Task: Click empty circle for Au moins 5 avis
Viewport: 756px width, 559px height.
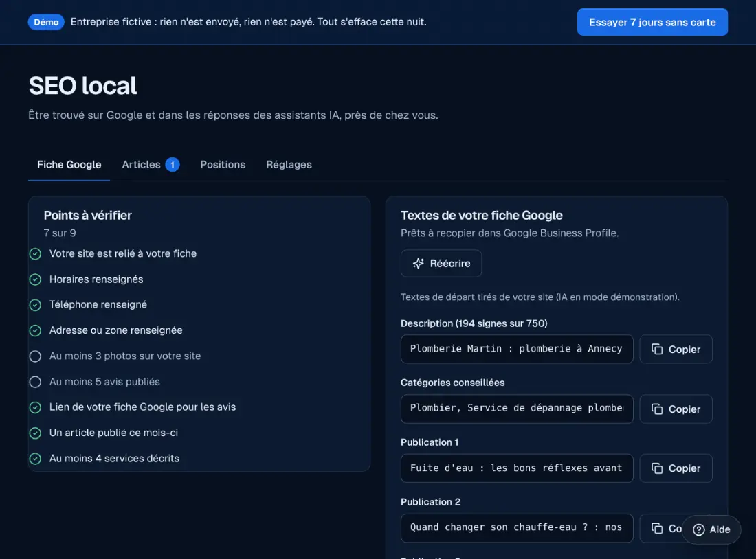Action: click(35, 382)
